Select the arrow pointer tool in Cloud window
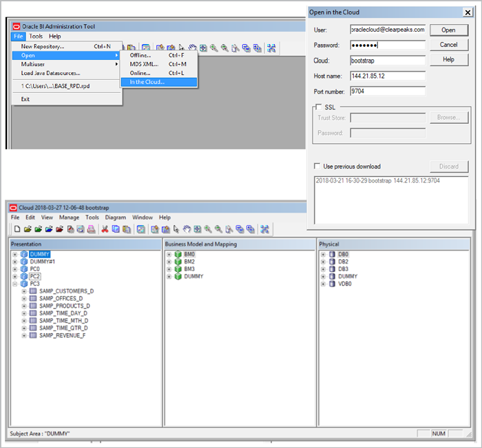 (x=176, y=229)
